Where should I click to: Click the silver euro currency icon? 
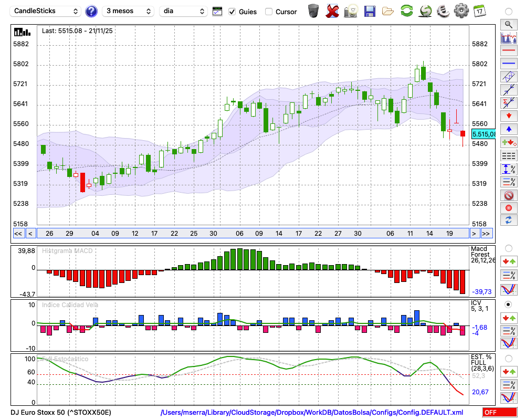click(x=443, y=11)
